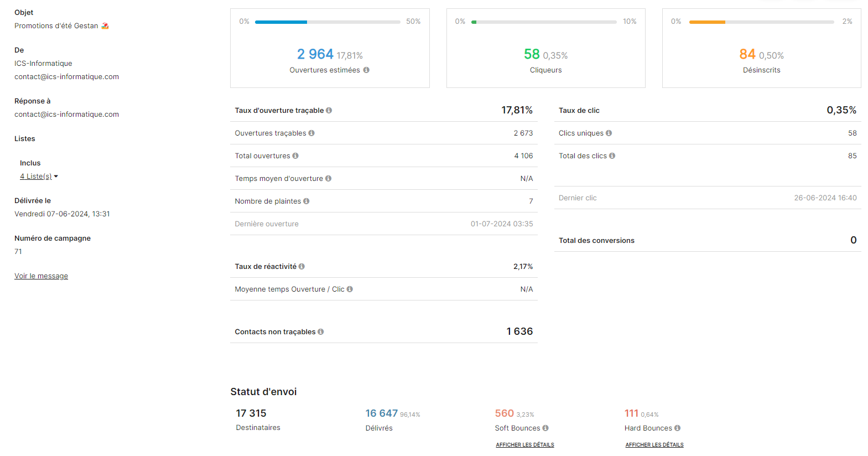868x456 pixels.
Task: Click the 58 Cliqueurs count
Action: 531,54
